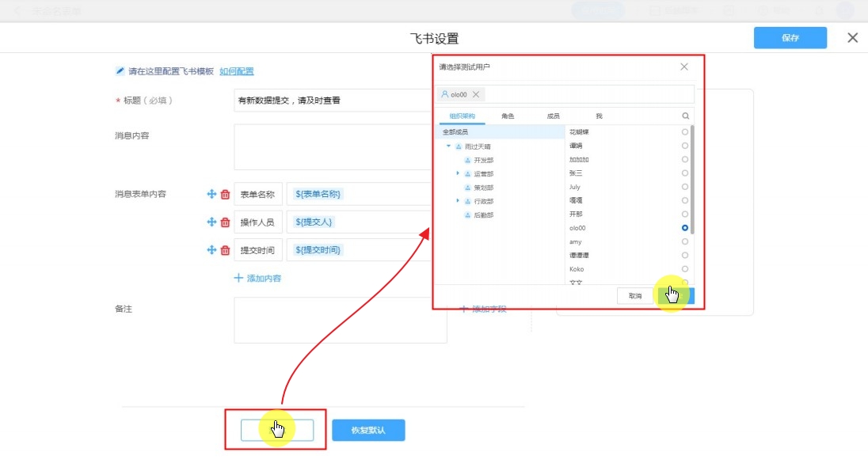Viewport: 868px width, 467px height.
Task: Delete the 操作人员 row with trash icon
Action: coord(225,222)
